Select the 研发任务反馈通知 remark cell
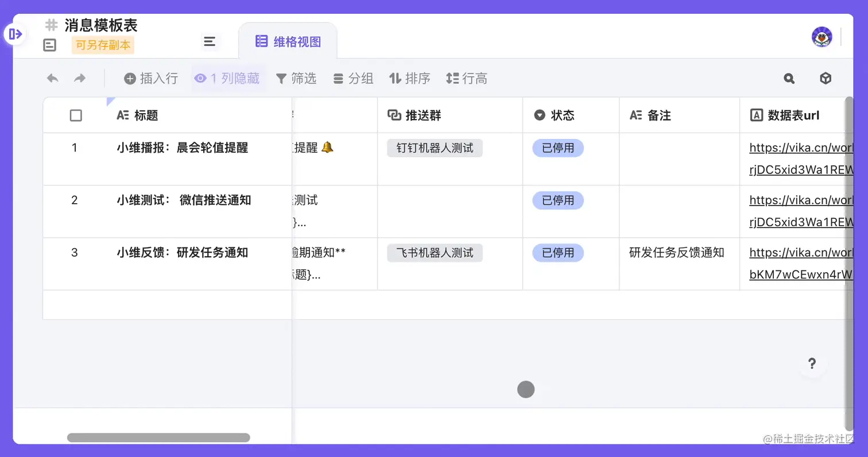 click(680, 264)
